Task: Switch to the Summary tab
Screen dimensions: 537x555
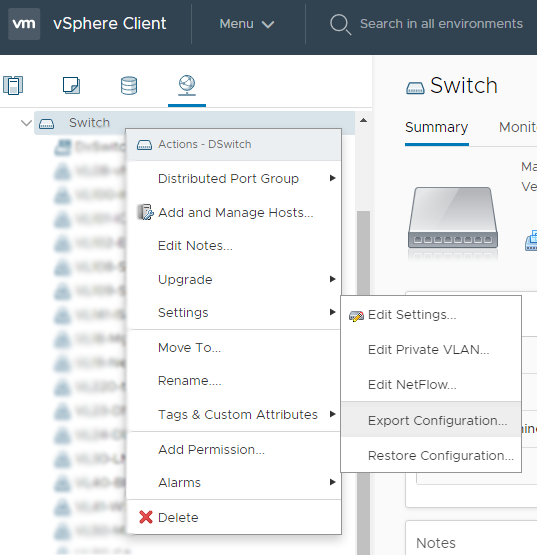Action: click(x=436, y=127)
